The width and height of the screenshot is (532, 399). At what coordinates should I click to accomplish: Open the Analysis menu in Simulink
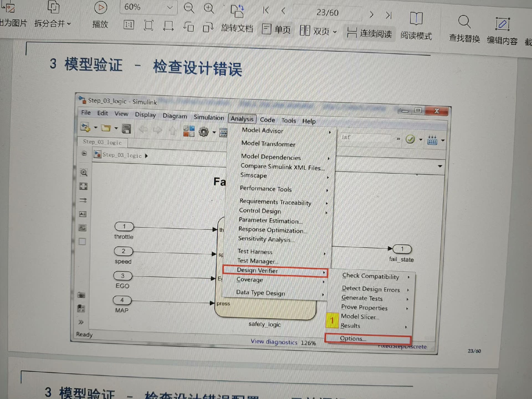(242, 119)
